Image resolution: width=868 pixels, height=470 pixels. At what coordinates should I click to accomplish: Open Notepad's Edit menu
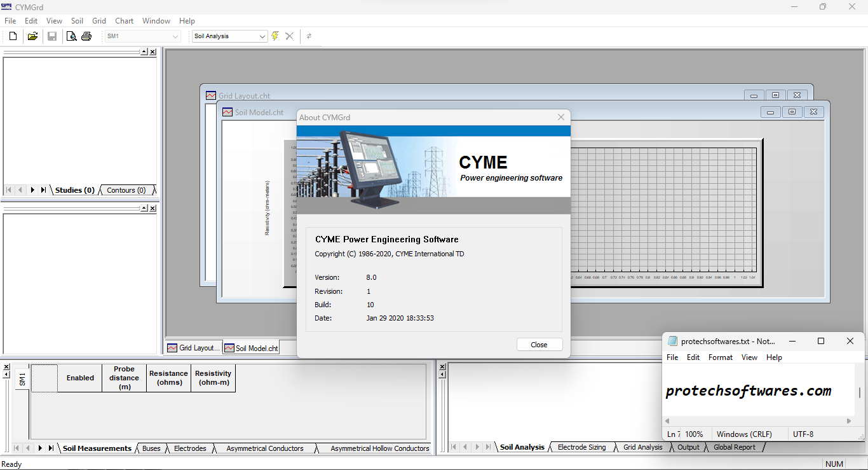coord(693,357)
